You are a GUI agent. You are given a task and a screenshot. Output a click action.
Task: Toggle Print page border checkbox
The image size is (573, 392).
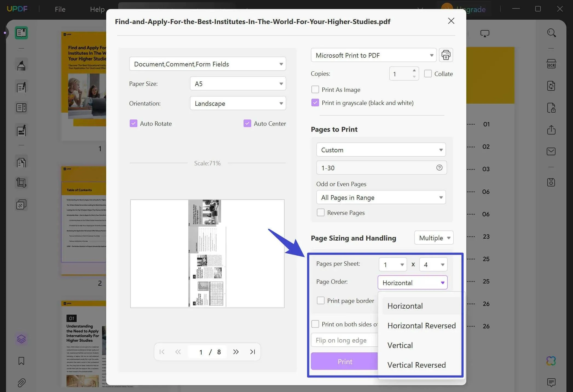click(x=320, y=300)
